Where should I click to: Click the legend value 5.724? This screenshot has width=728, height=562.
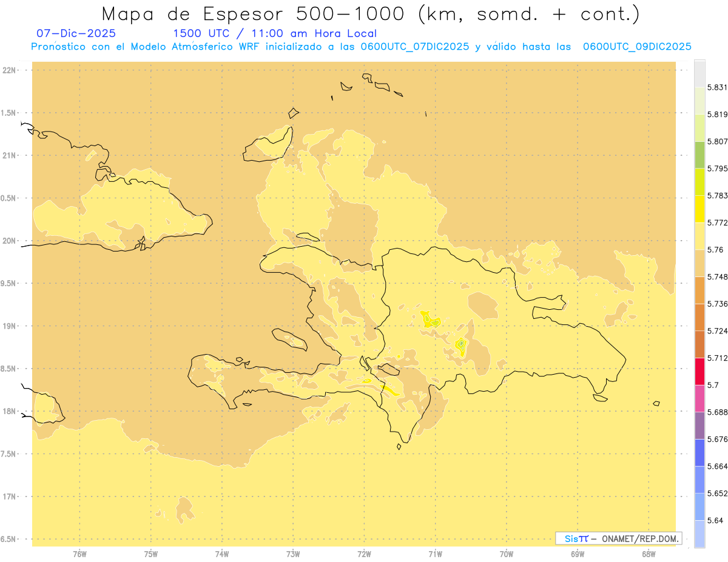pos(718,331)
